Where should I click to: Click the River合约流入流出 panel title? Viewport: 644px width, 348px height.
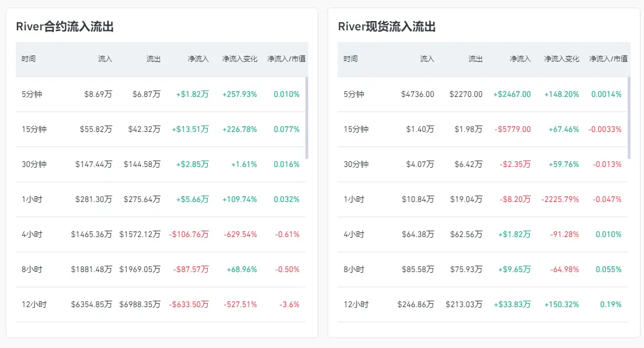pos(65,27)
